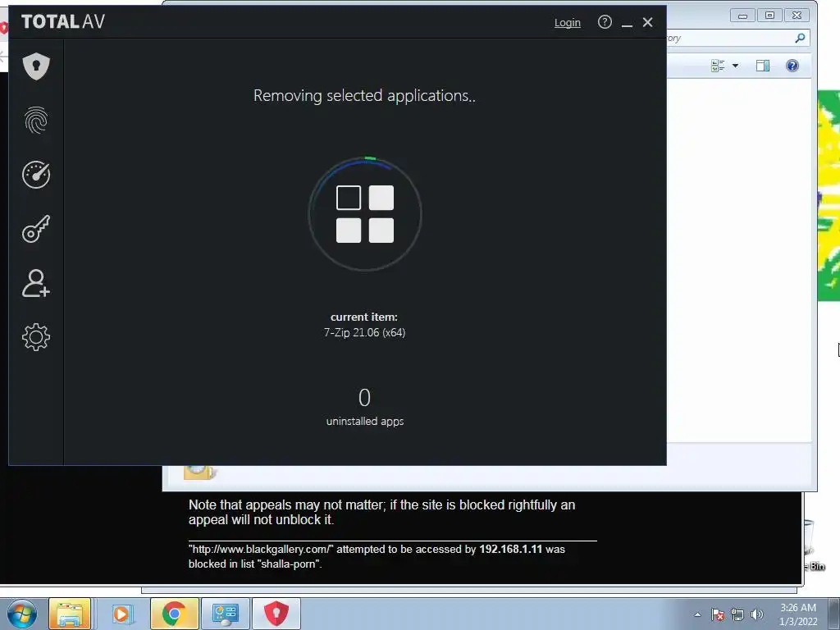Open the Control Panel taskbar icon
The width and height of the screenshot is (840, 630).
[225, 614]
